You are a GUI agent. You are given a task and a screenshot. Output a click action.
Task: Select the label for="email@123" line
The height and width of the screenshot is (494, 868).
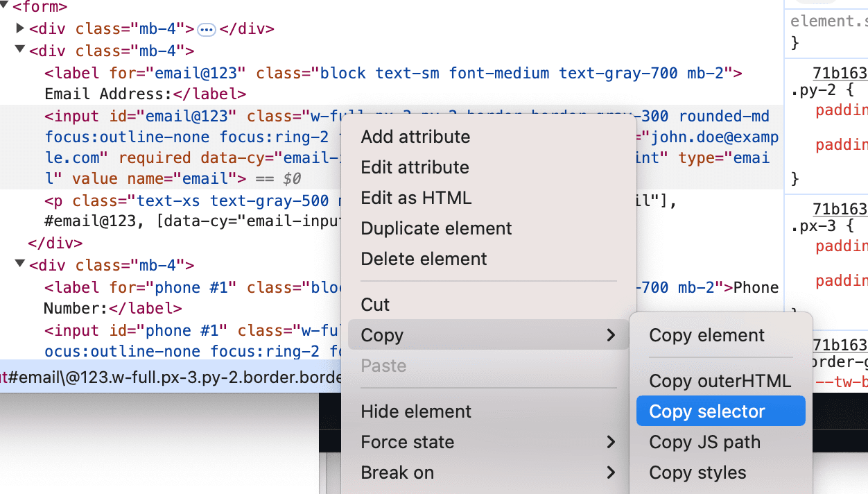tap(393, 73)
